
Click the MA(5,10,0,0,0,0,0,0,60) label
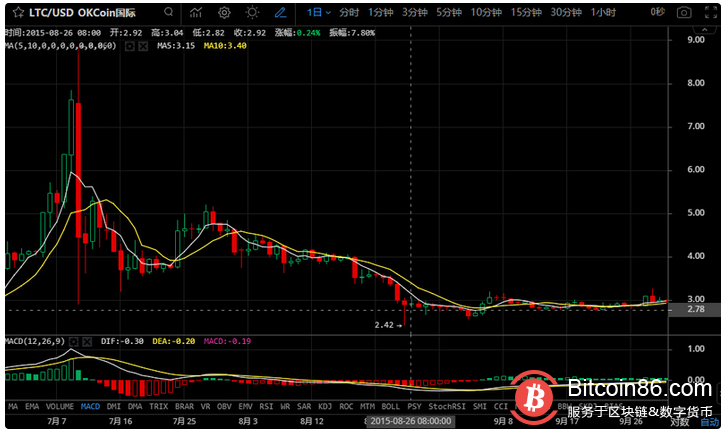tap(61, 46)
